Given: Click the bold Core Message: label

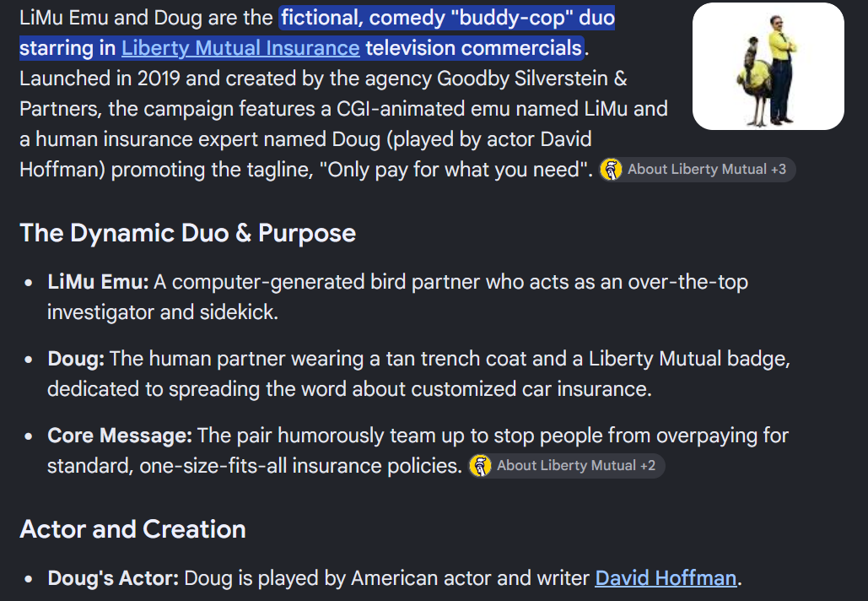Looking at the screenshot, I should [x=120, y=436].
